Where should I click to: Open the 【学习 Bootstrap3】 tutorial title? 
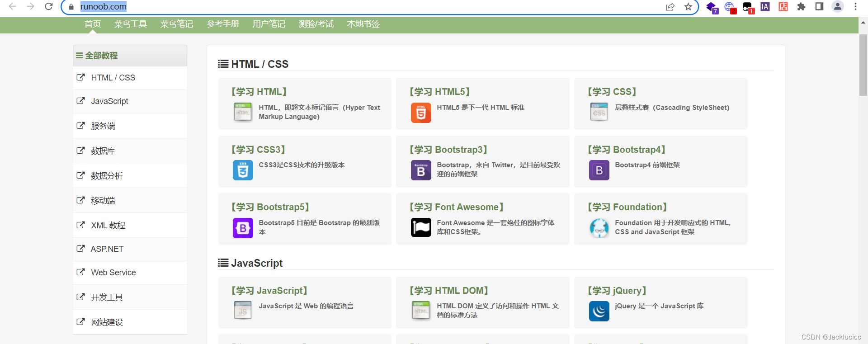pyautogui.click(x=448, y=150)
